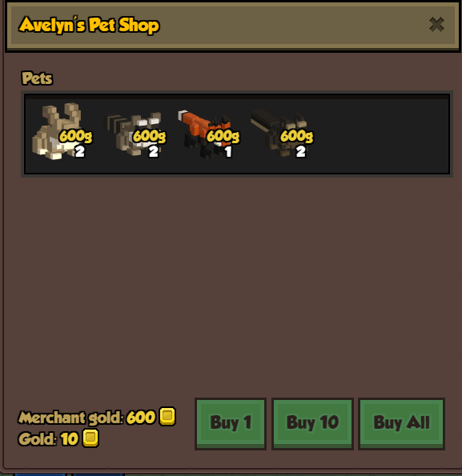Click the quantity 2 under dark pet
The height and width of the screenshot is (476, 462).
[x=301, y=151]
